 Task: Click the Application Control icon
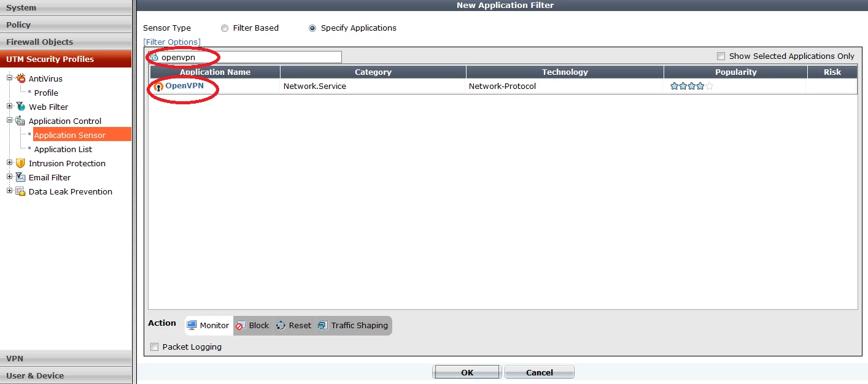(x=20, y=121)
